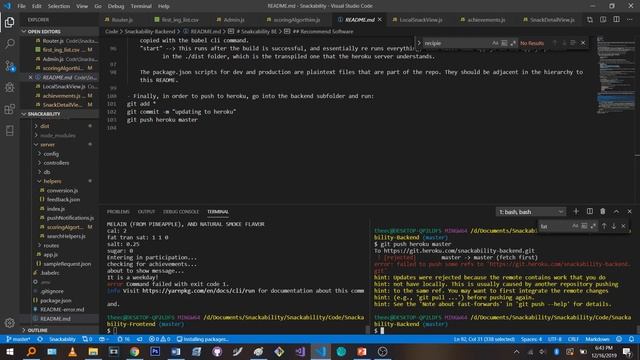Click the Spaces: 4 indentation indicator
Image resolution: width=640 pixels, height=360 pixels.
pyautogui.click(x=531, y=339)
